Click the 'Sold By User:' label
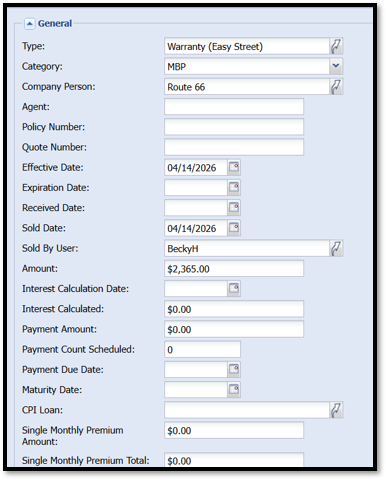386x480 pixels. [x=50, y=248]
